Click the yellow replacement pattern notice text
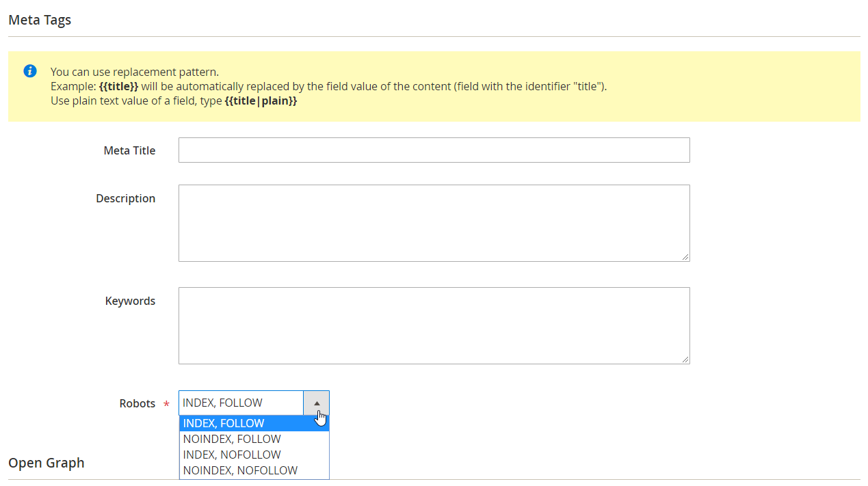 [328, 87]
